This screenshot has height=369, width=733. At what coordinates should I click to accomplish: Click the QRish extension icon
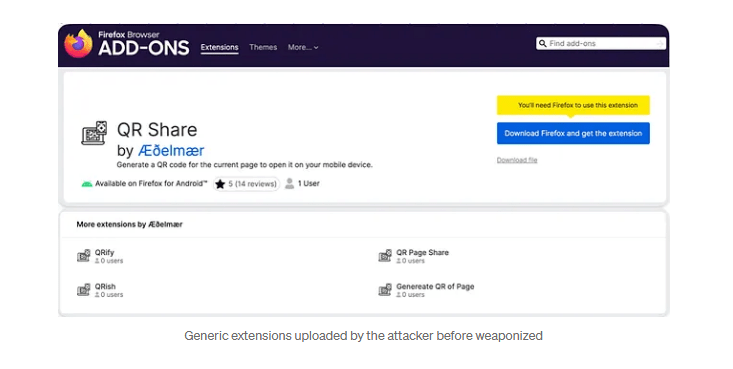tap(84, 289)
